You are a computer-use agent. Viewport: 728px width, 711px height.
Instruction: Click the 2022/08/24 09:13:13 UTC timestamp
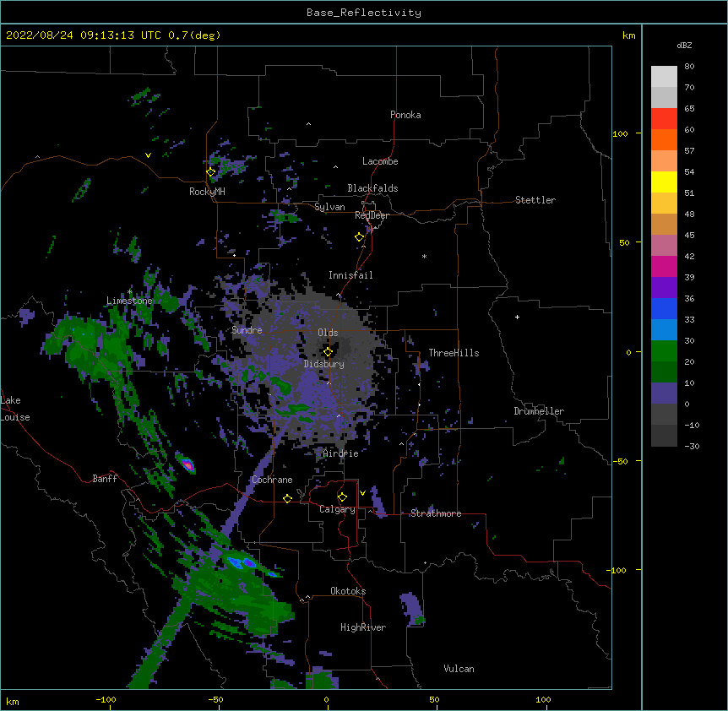(x=83, y=35)
